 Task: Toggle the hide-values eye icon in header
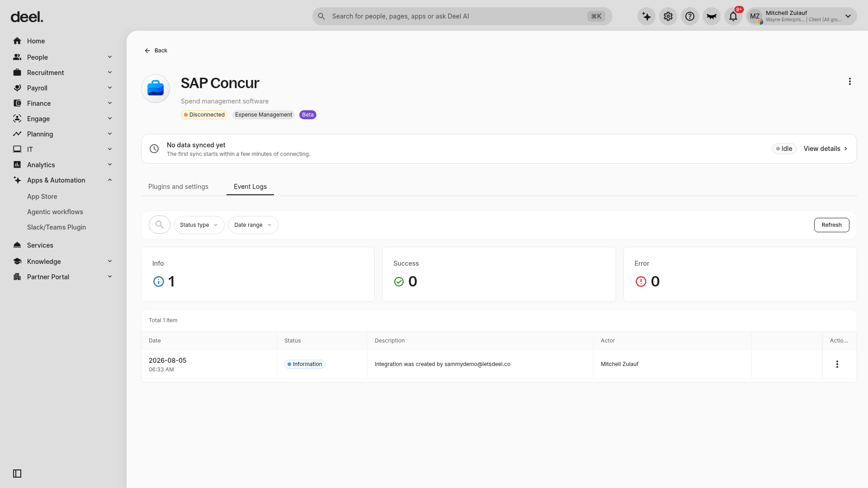tap(712, 16)
